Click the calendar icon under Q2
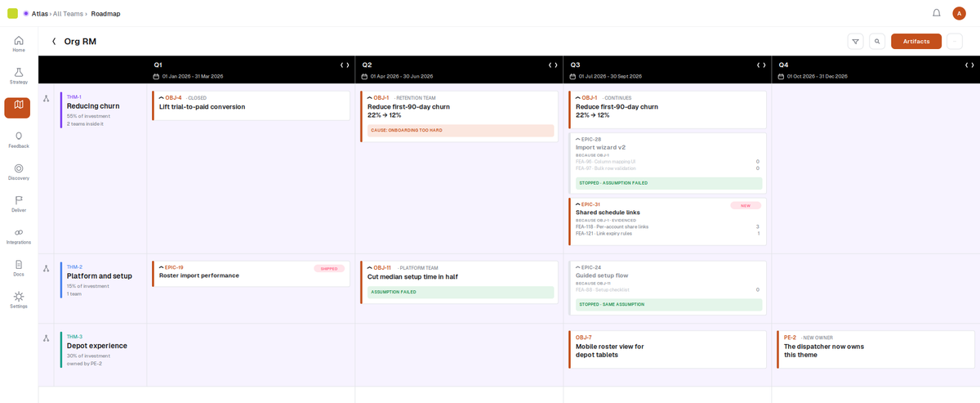 coord(364,76)
